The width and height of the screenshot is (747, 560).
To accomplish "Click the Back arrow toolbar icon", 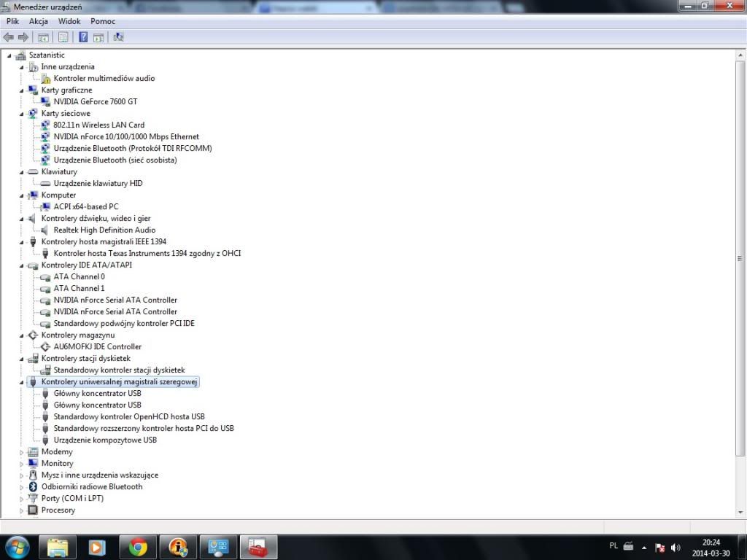I will tap(8, 37).
